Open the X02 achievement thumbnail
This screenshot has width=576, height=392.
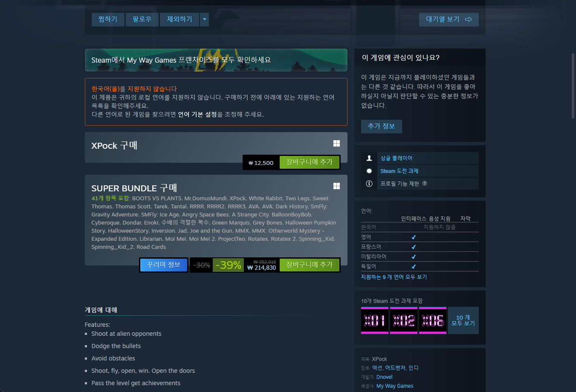404,320
